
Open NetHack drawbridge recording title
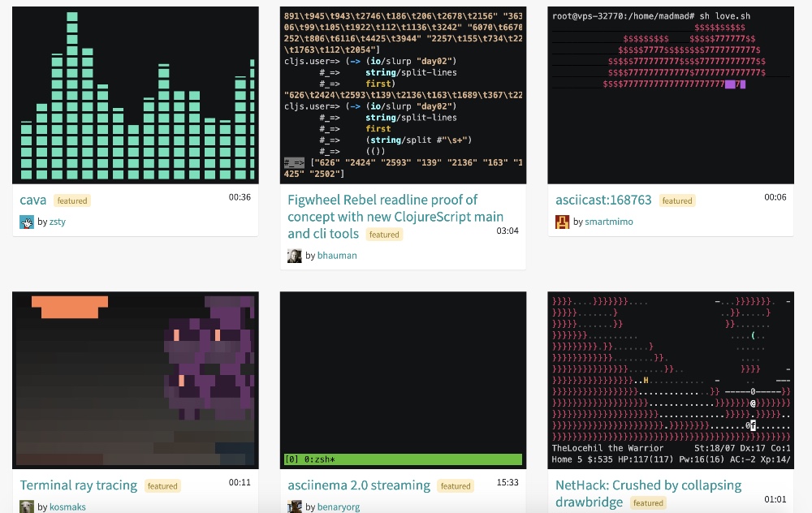(x=648, y=485)
